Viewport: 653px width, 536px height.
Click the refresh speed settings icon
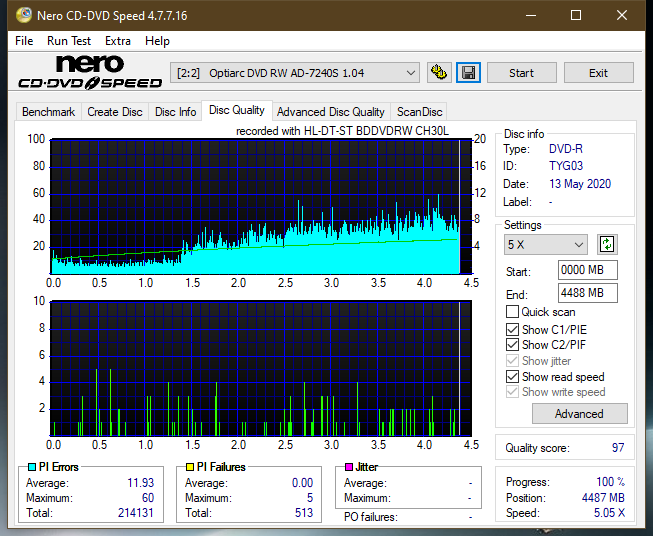pos(607,244)
